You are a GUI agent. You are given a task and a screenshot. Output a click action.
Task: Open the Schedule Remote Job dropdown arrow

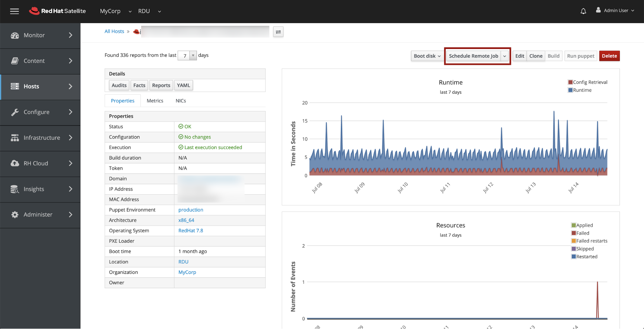(x=505, y=56)
